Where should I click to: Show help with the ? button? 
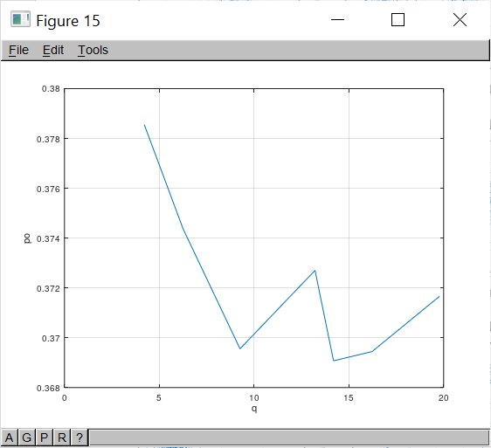(80, 438)
